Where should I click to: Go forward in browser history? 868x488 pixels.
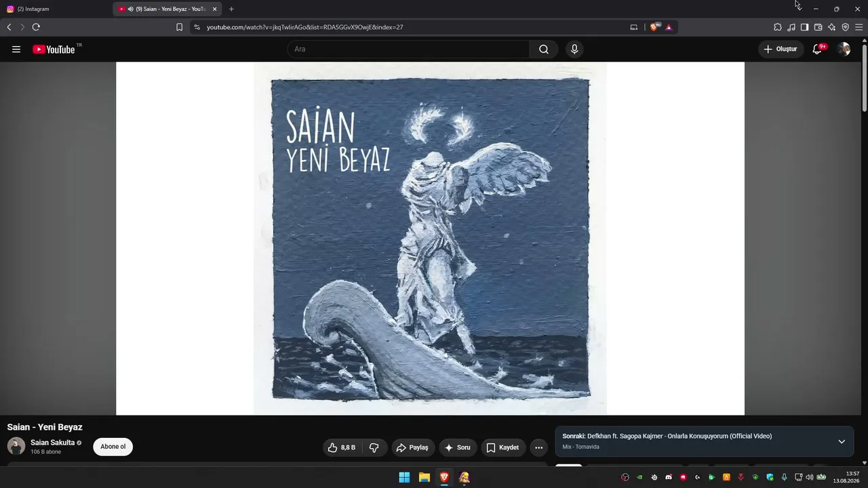click(22, 27)
